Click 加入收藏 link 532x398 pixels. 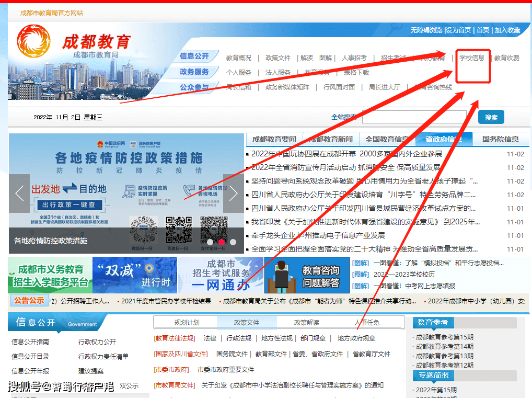pos(507,30)
